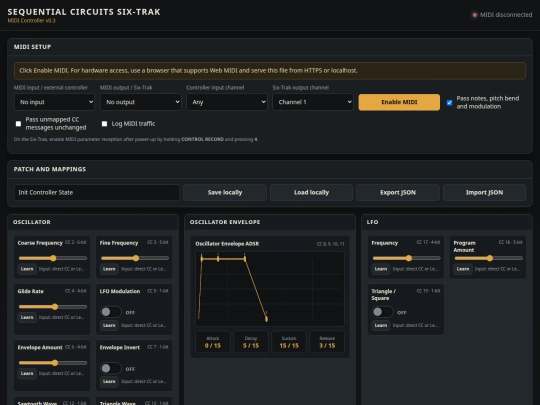Open the MIDI input / external controller dropdown
Viewport: 540px width, 405px height.
click(54, 102)
